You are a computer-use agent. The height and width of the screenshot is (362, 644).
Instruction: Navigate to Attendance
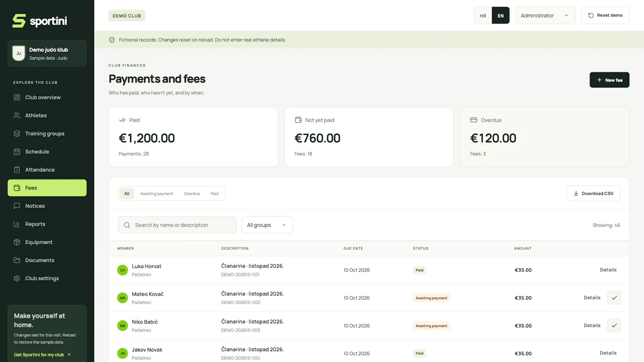pyautogui.click(x=47, y=170)
